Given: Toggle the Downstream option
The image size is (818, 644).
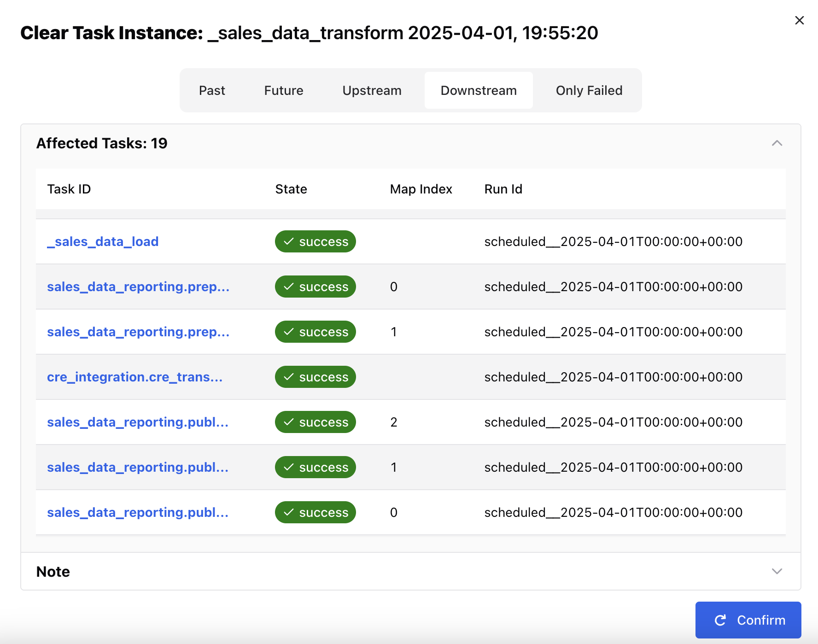Looking at the screenshot, I should click(478, 90).
